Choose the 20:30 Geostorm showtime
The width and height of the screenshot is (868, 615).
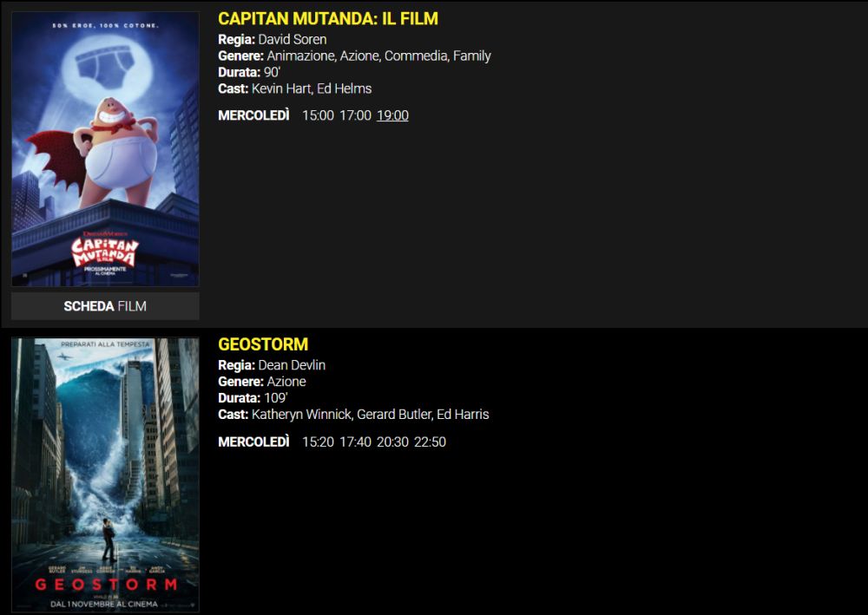[x=392, y=442]
